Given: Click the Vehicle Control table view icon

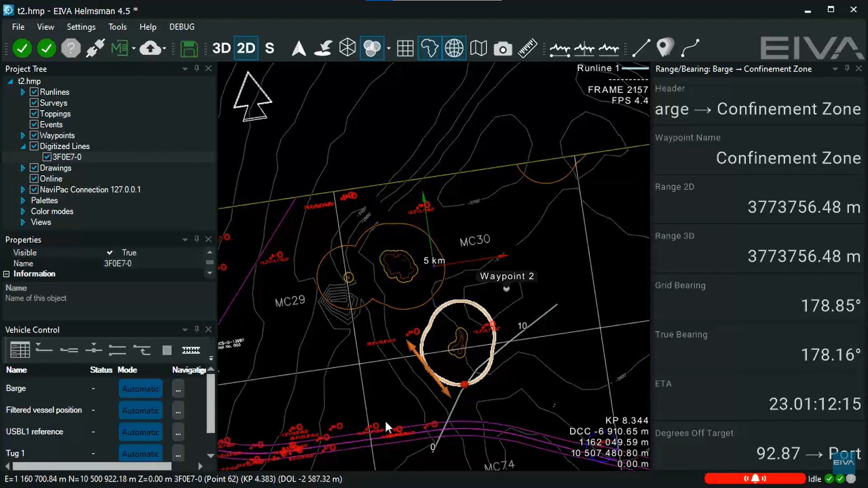Looking at the screenshot, I should coord(20,350).
